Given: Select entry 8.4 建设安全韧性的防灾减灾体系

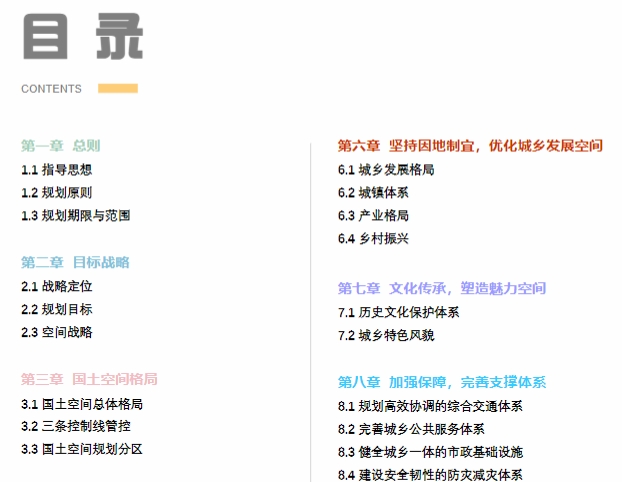Looking at the screenshot, I should (x=430, y=475).
